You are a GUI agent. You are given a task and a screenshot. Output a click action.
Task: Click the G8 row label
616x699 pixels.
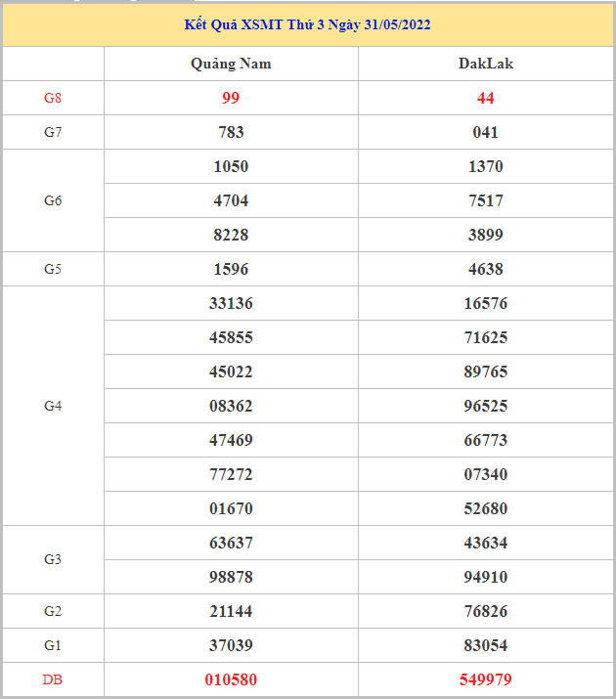pyautogui.click(x=53, y=98)
